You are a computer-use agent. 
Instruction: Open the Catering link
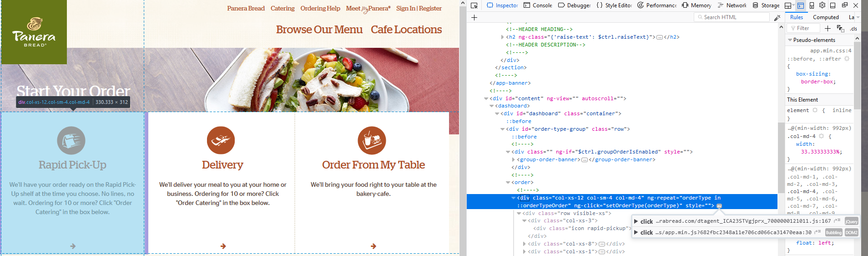[283, 8]
